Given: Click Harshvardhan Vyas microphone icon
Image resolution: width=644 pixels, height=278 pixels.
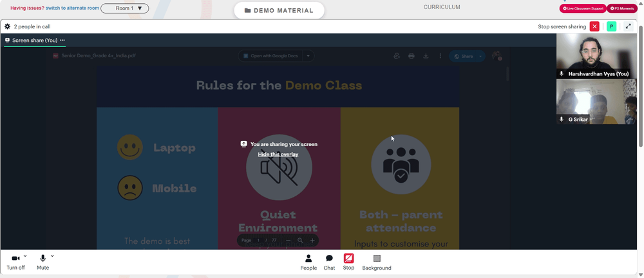Looking at the screenshot, I should click(562, 74).
